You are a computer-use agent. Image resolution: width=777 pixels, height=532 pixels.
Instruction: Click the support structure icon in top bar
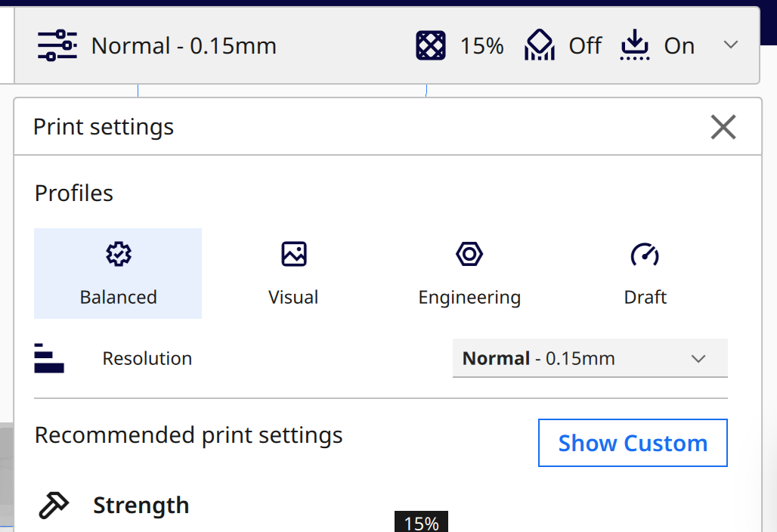tap(539, 46)
